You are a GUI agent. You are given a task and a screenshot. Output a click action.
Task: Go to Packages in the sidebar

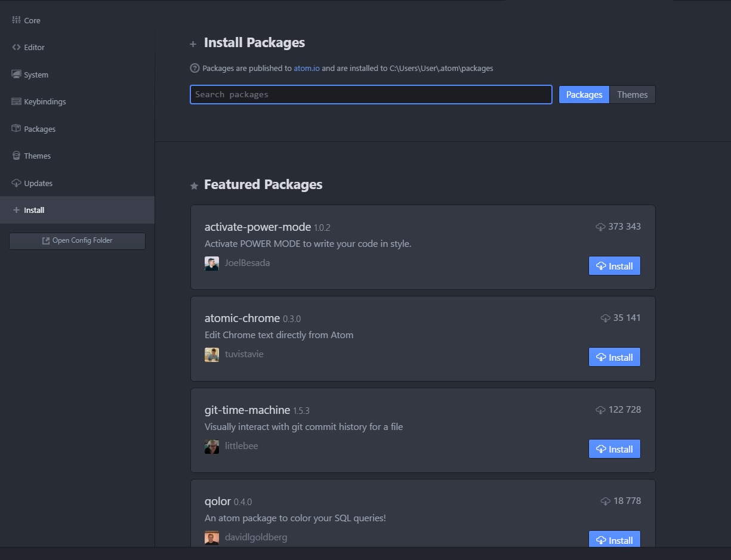[x=39, y=129]
